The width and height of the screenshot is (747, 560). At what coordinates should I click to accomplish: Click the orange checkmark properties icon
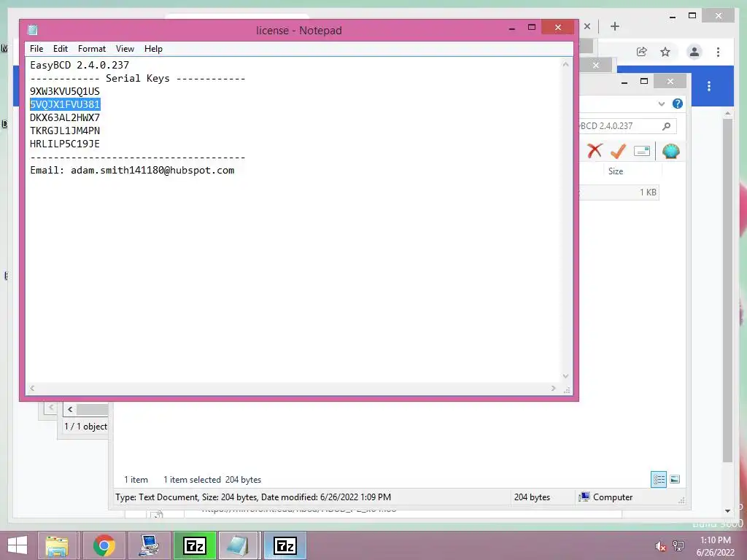coord(618,151)
